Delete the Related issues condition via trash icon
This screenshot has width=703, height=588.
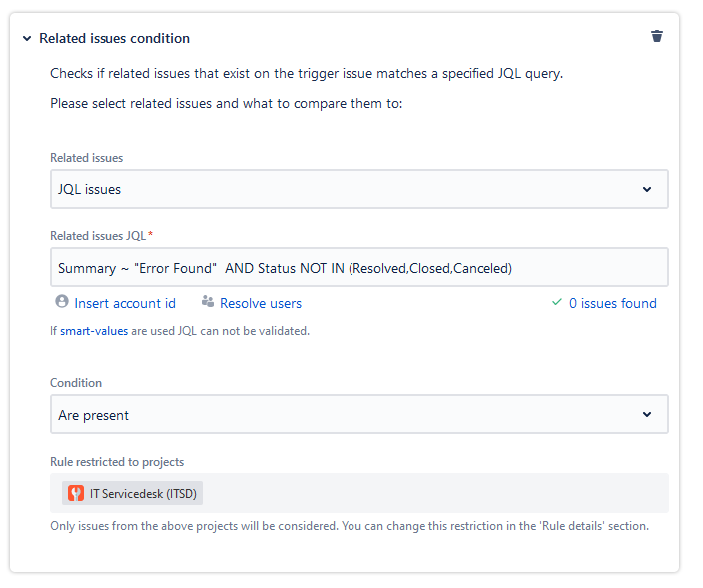pos(657,36)
